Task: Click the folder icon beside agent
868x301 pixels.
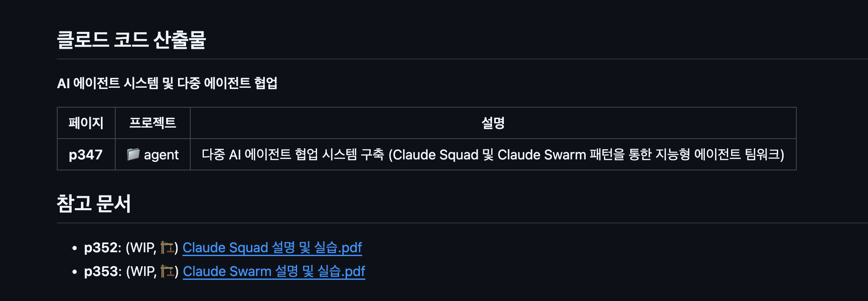Action: [133, 154]
